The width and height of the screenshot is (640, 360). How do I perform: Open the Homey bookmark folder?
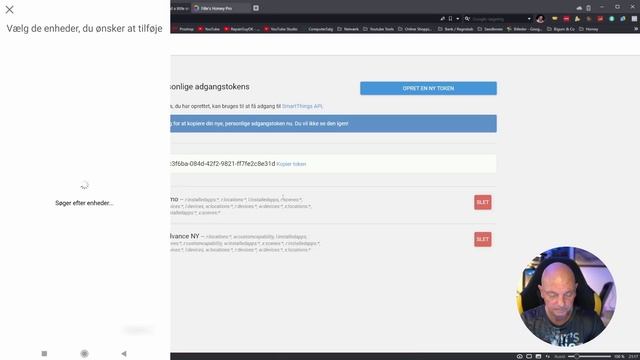[x=588, y=29]
